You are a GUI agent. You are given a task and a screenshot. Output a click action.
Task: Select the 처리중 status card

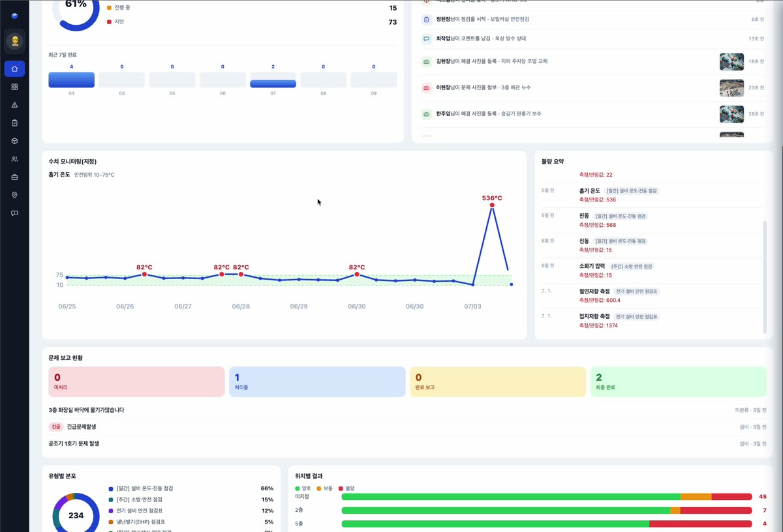pyautogui.click(x=317, y=381)
